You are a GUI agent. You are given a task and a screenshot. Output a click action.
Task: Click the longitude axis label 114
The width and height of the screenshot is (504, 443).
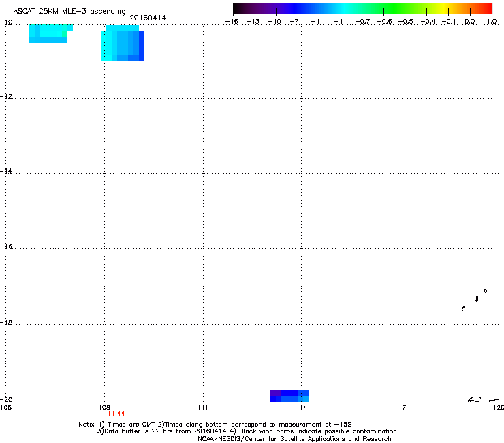pos(302,408)
